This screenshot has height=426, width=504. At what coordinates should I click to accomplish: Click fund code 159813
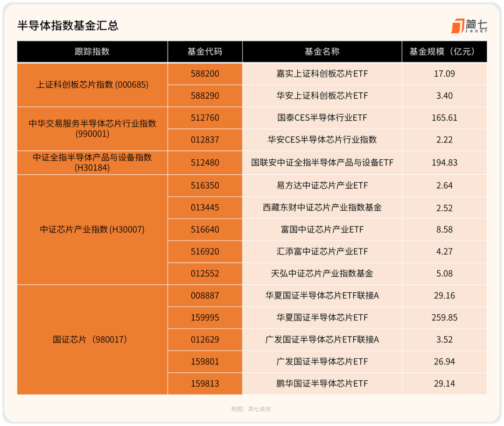205,384
